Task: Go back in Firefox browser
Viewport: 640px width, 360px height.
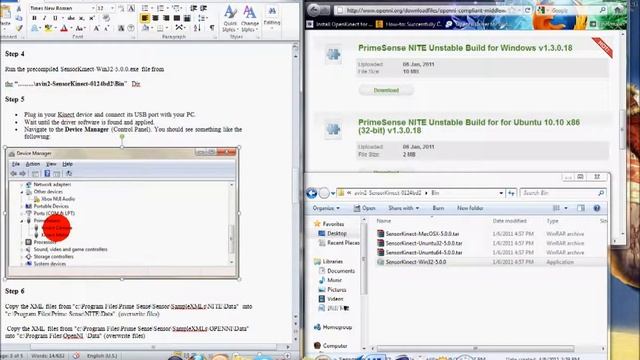Action: (x=314, y=10)
